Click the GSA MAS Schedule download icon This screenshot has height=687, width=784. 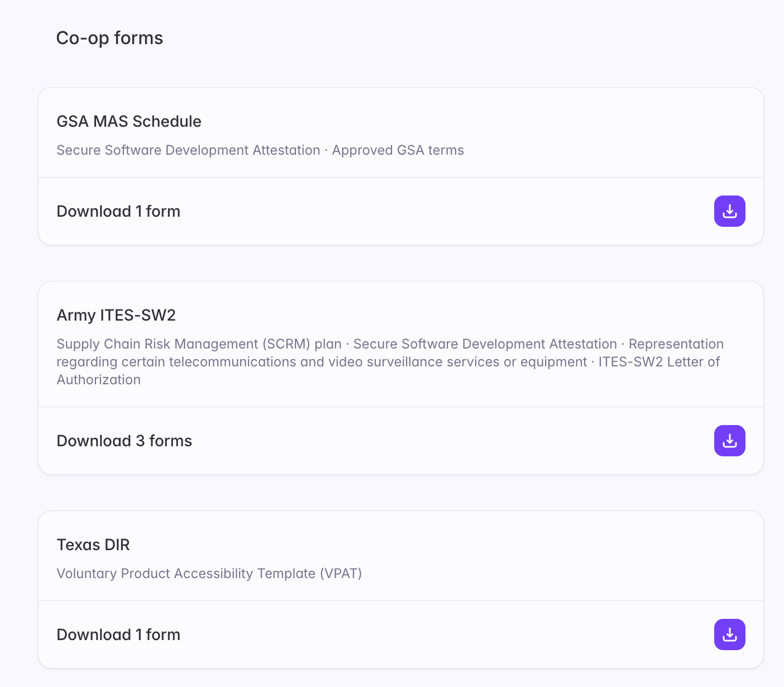(x=729, y=211)
